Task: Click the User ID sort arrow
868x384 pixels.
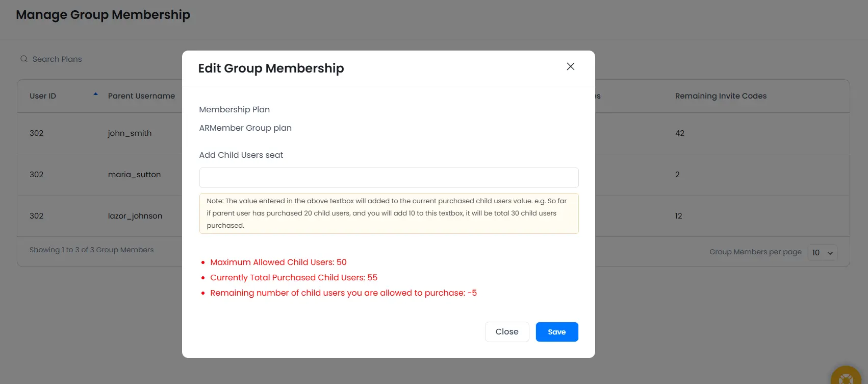Action: point(95,94)
